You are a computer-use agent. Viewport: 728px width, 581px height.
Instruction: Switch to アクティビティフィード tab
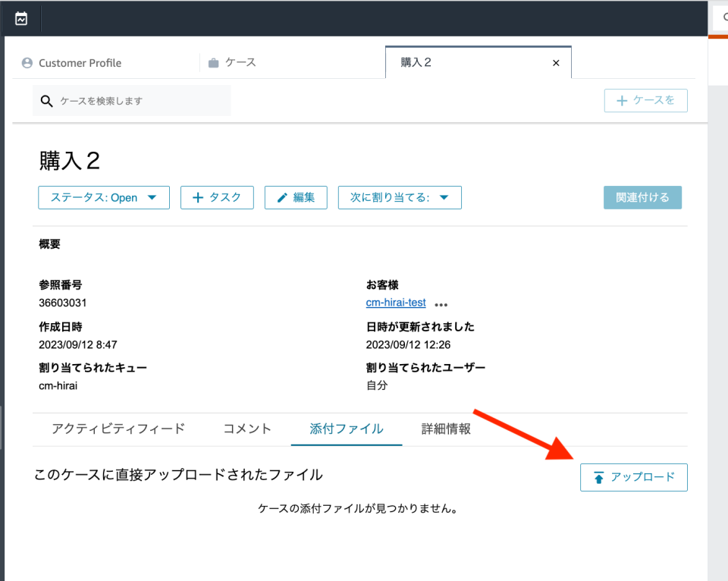click(118, 429)
